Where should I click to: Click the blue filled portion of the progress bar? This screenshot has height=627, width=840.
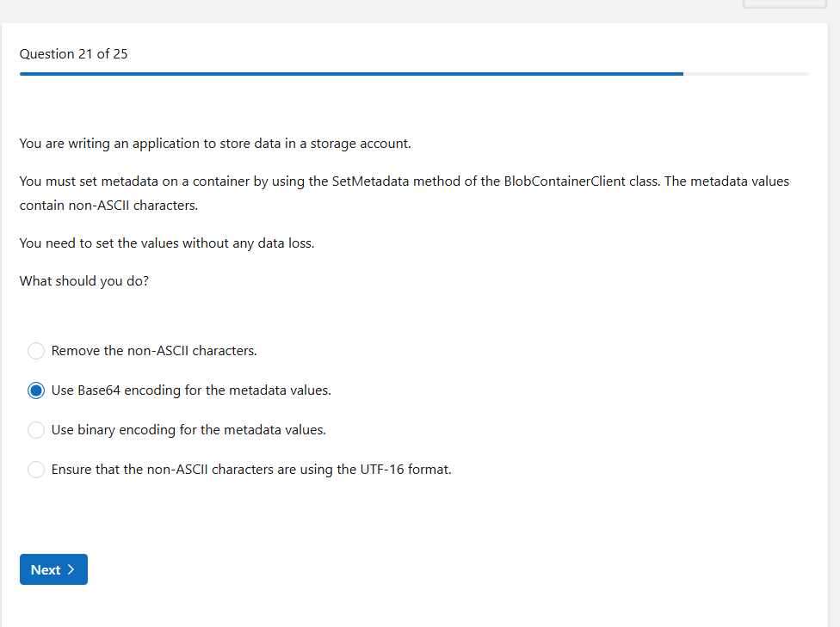[344, 74]
